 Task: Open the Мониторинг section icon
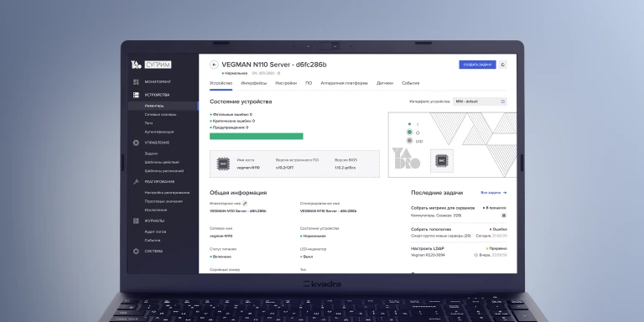pyautogui.click(x=136, y=82)
